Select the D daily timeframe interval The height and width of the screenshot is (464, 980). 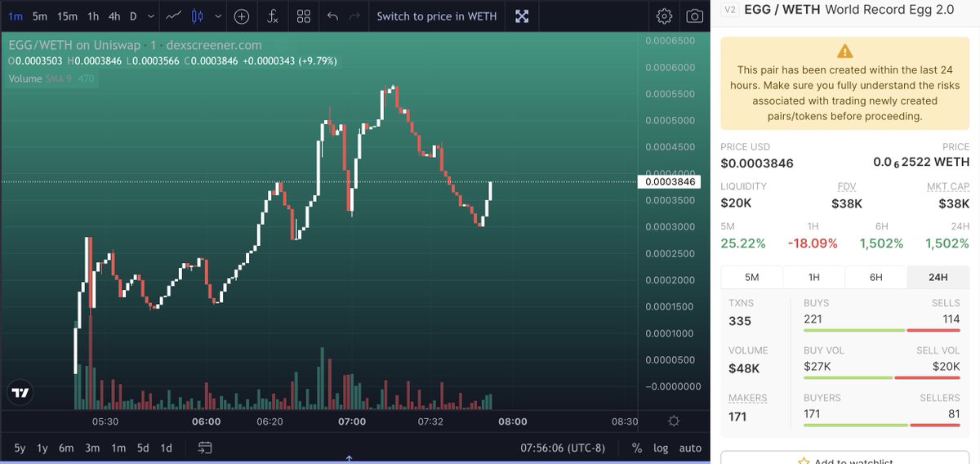[133, 16]
